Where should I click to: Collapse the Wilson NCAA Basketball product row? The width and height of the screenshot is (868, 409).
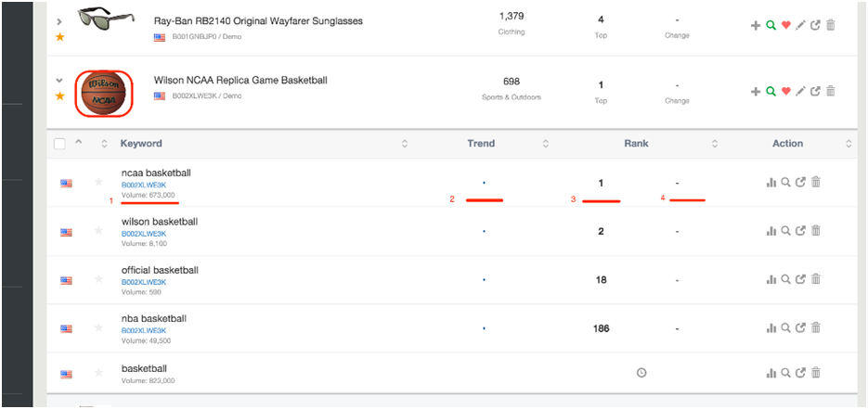59,80
